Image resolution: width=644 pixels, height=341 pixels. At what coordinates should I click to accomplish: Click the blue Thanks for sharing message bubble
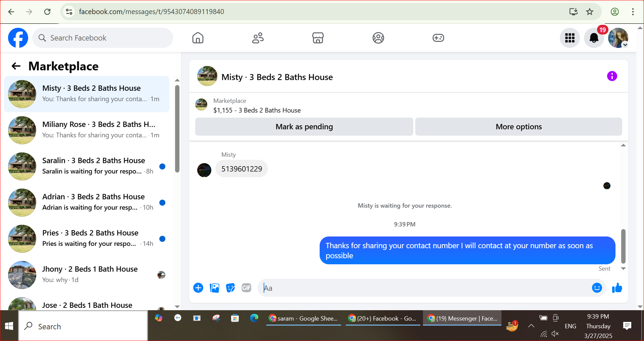(x=467, y=251)
